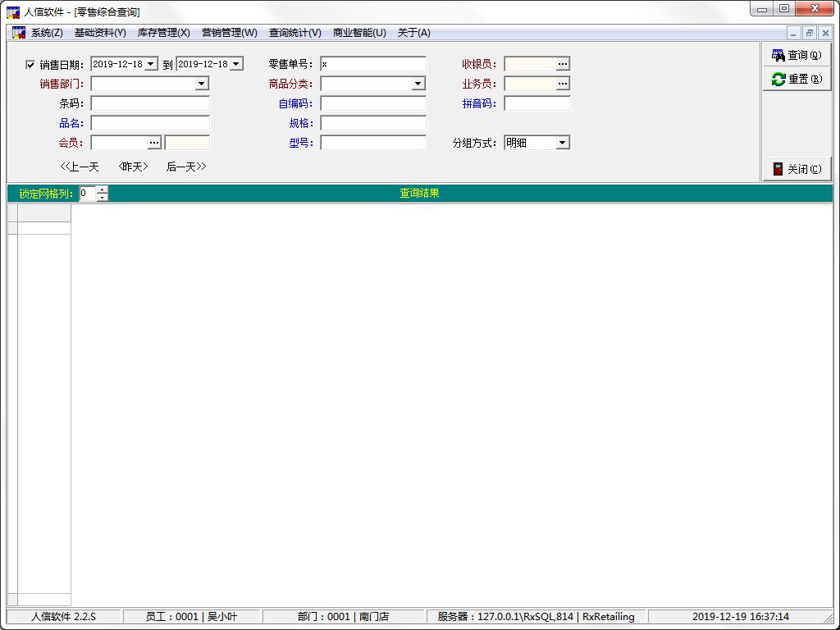This screenshot has height=630, width=840.
Task: Close the inner 零售综合查询 child window
Action: [825, 33]
